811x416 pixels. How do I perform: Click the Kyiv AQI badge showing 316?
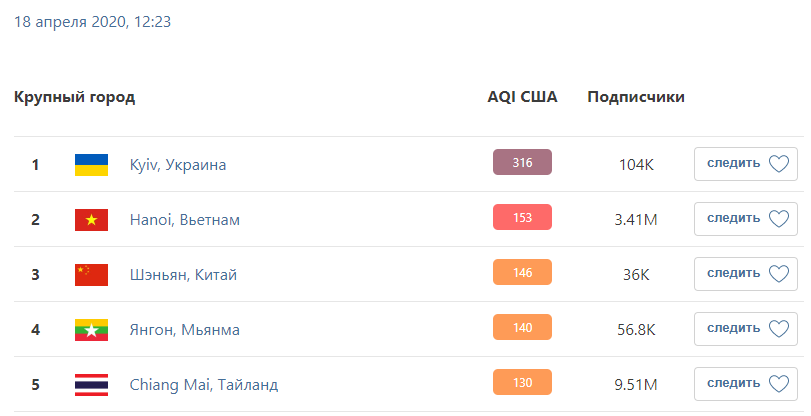522,163
